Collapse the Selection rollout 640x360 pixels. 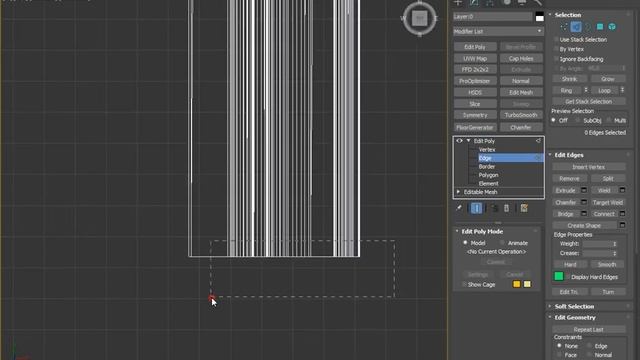tap(550, 15)
